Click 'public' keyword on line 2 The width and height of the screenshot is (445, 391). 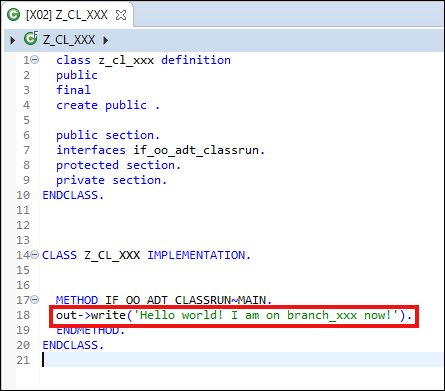click(77, 75)
